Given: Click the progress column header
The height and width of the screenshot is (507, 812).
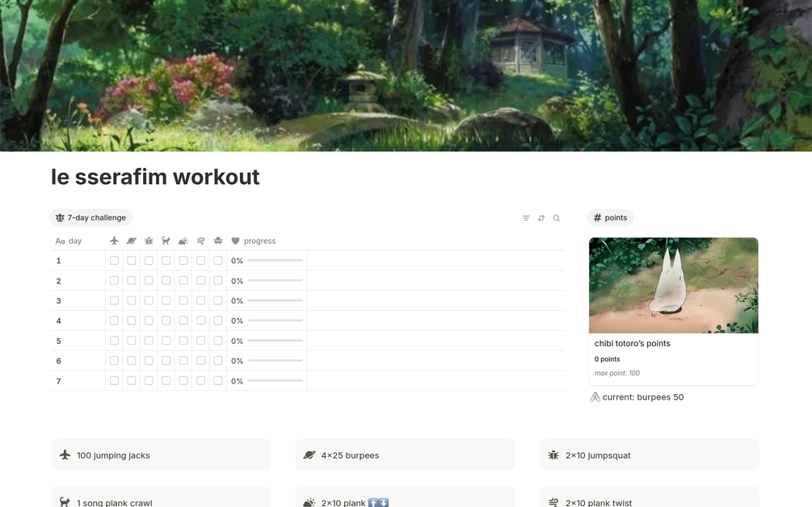Looking at the screenshot, I should (x=267, y=241).
